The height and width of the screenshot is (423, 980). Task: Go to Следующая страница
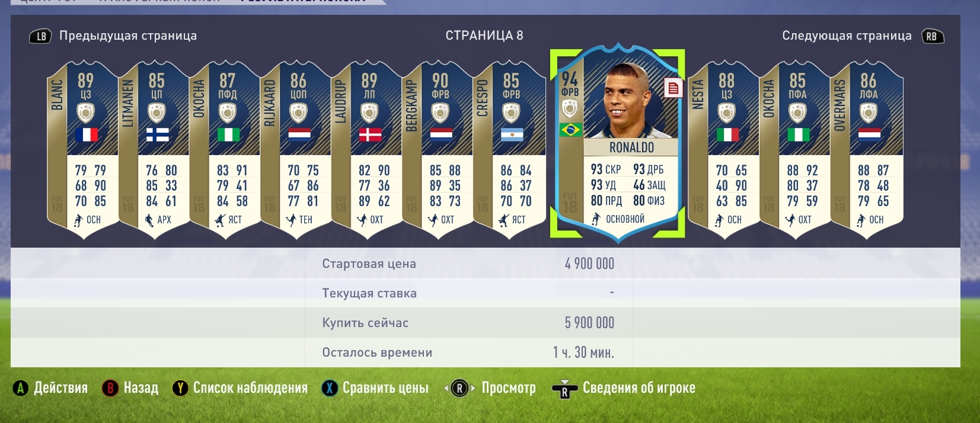pos(847,36)
